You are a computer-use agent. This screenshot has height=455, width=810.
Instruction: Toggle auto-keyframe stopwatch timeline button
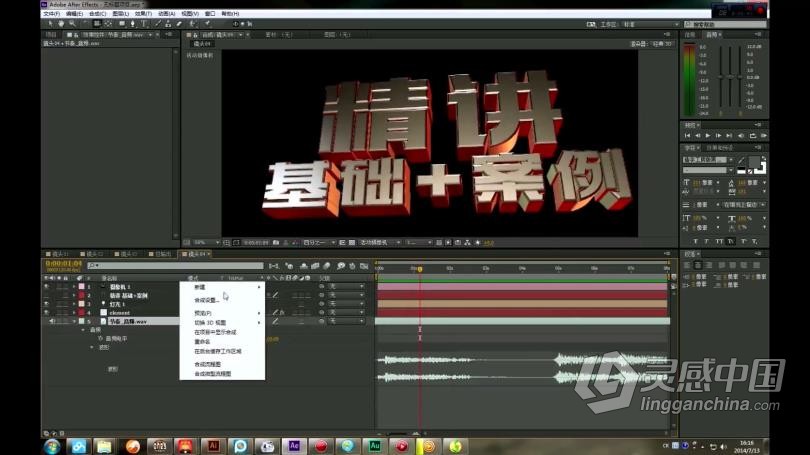[x=352, y=266]
